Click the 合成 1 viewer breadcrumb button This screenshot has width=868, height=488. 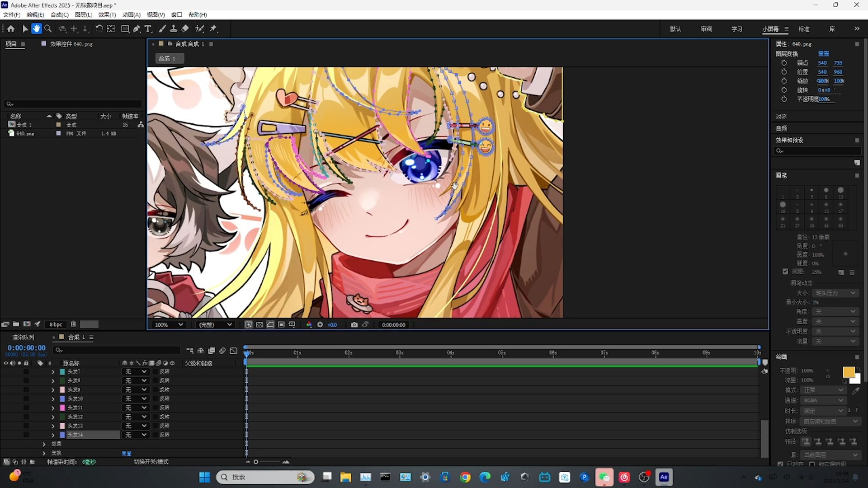(169, 58)
